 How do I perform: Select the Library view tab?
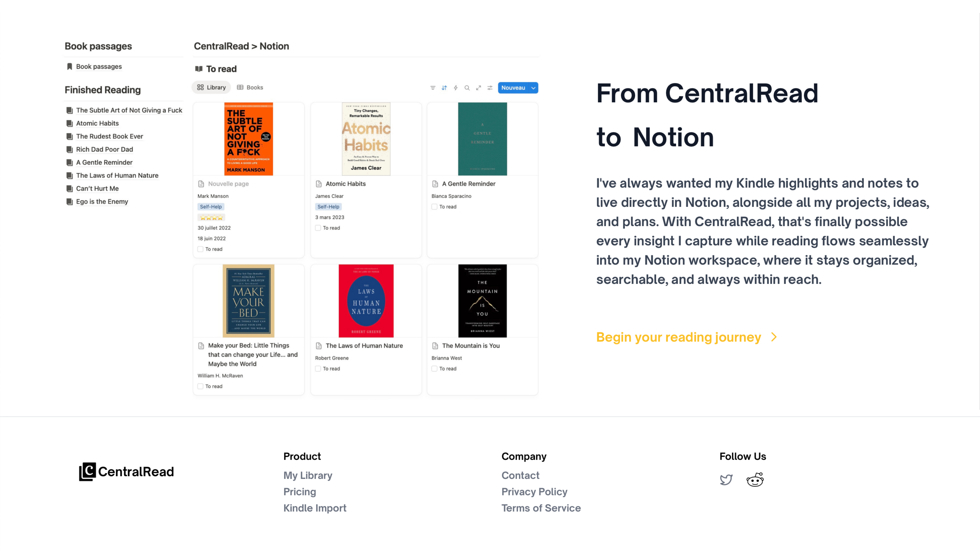(211, 87)
